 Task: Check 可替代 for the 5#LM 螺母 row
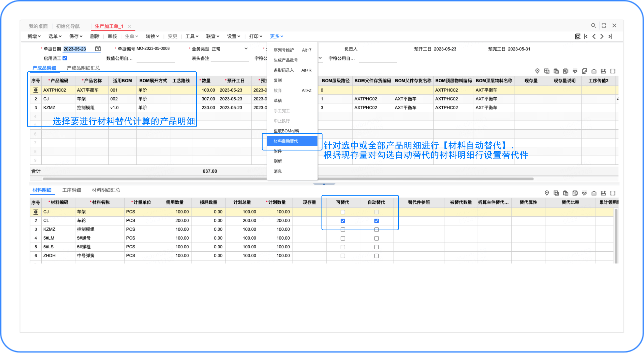point(343,238)
